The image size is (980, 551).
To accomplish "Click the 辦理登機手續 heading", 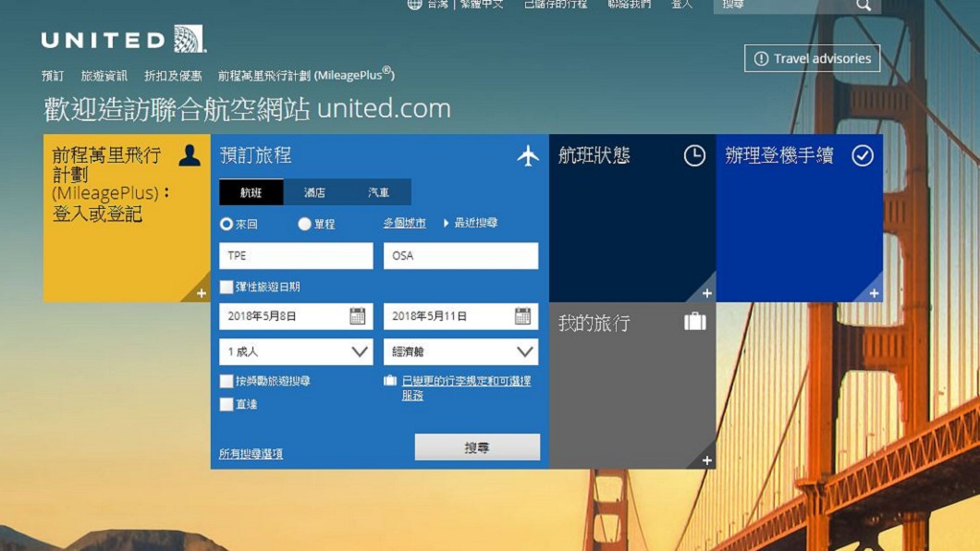I will pyautogui.click(x=779, y=155).
